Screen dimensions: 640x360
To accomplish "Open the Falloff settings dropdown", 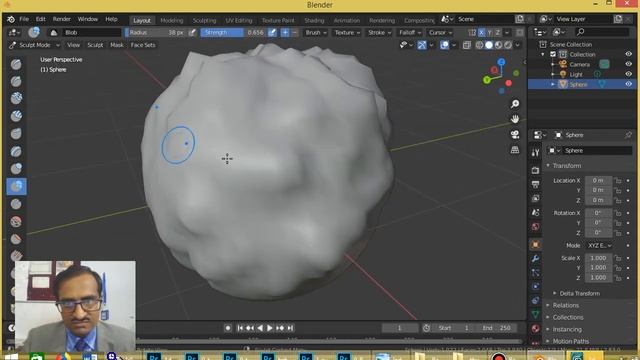I will tap(410, 33).
